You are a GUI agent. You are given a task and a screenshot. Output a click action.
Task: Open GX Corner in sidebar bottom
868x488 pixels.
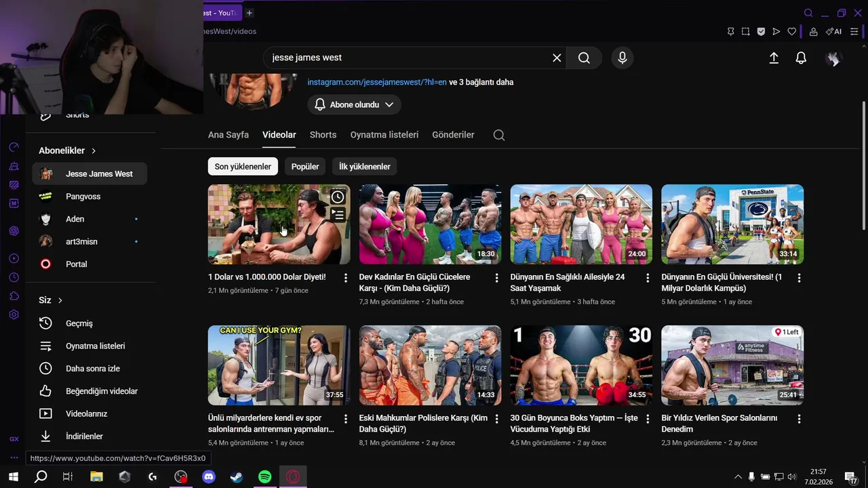point(14,439)
